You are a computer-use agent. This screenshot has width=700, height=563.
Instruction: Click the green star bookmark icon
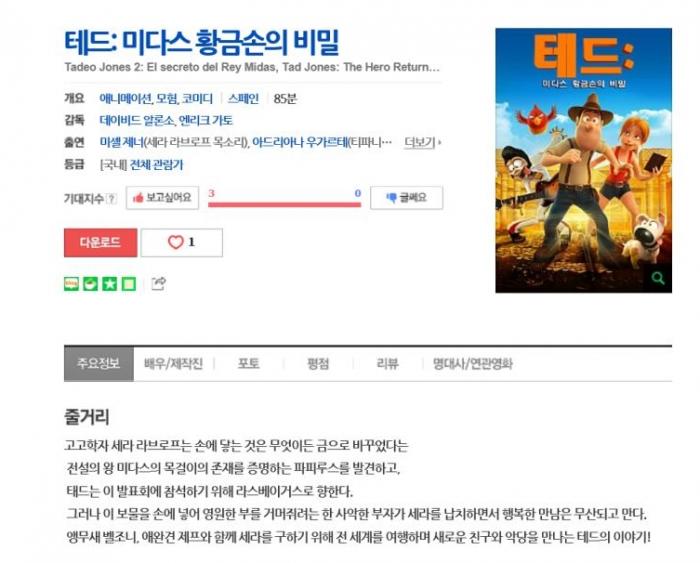(110, 284)
